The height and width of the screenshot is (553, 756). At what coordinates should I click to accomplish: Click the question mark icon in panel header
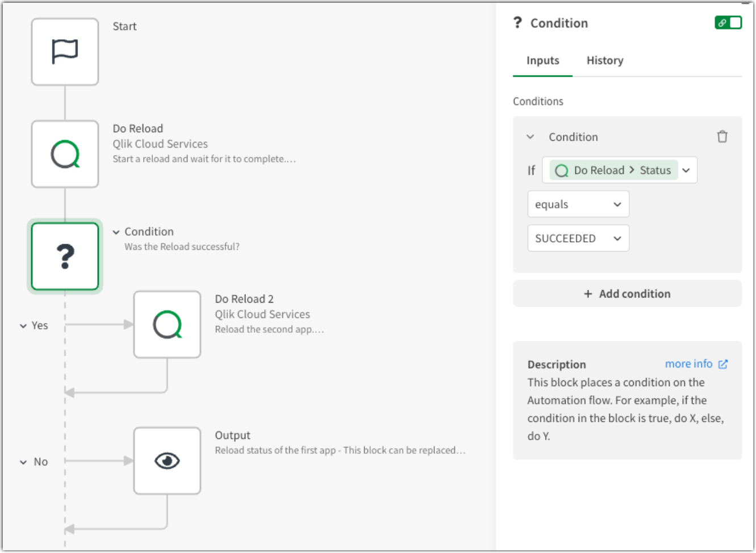click(517, 23)
